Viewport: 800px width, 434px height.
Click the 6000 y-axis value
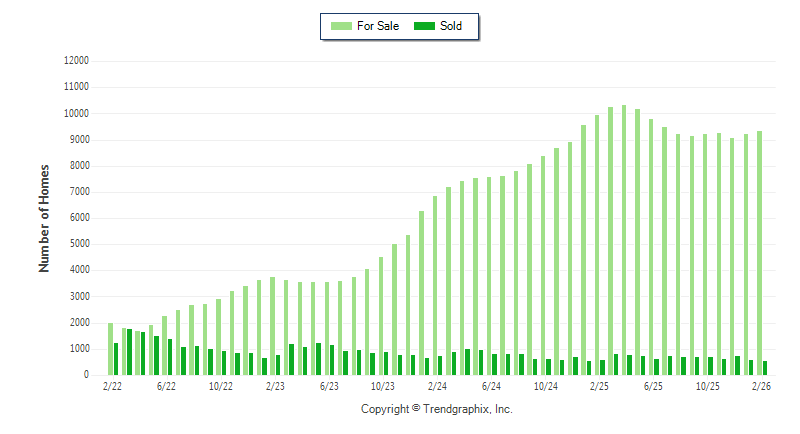(79, 218)
